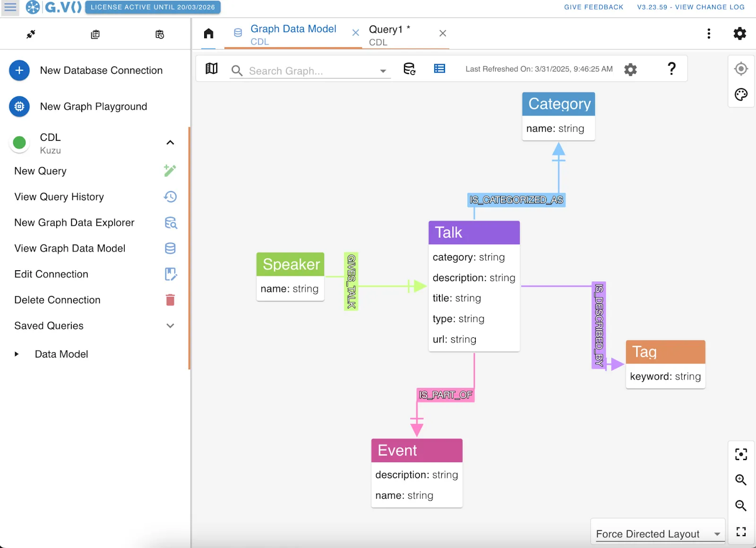Click the red Delete Connection trash icon

pyautogui.click(x=170, y=300)
